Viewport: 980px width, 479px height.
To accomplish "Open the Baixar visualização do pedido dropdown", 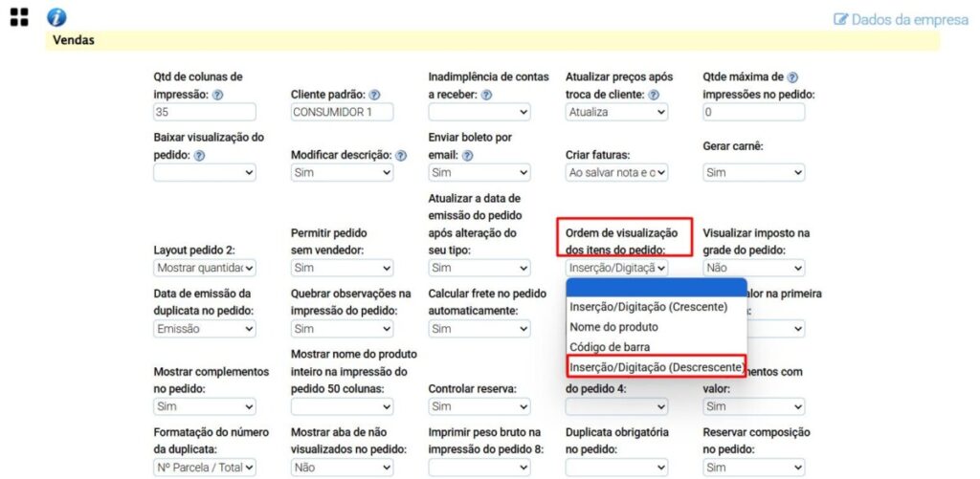I will coord(205,172).
